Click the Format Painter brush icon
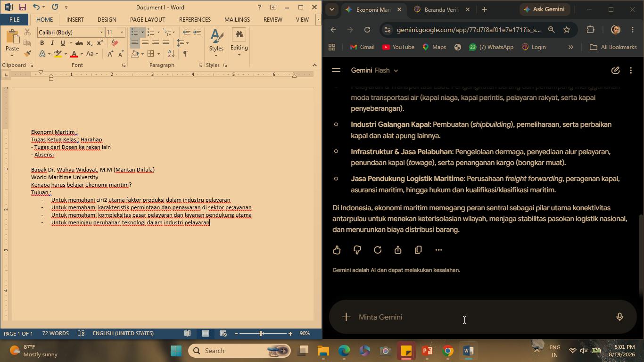The image size is (644, 362). (27, 54)
